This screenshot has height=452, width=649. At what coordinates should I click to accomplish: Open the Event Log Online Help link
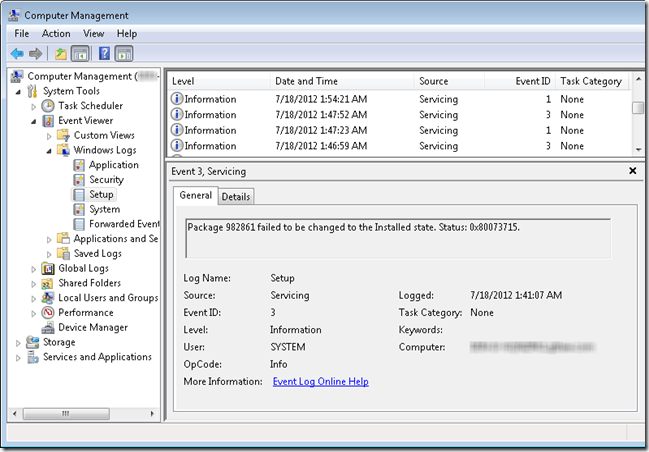coord(321,381)
